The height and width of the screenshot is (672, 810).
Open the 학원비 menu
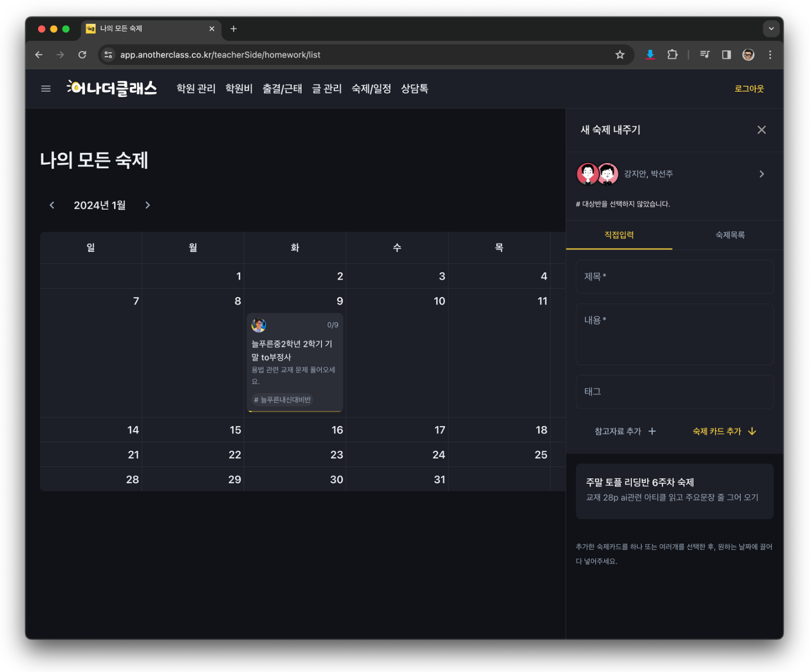239,89
